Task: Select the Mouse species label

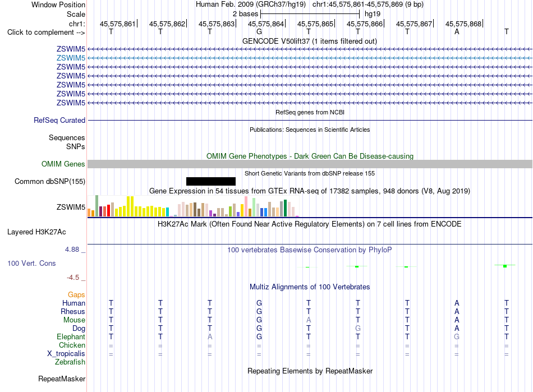Action: [74, 320]
